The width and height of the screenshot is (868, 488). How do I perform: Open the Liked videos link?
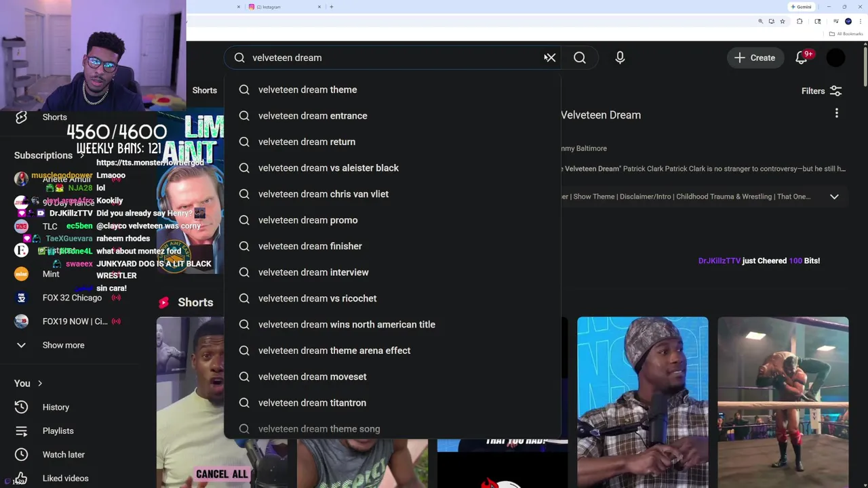point(66,479)
